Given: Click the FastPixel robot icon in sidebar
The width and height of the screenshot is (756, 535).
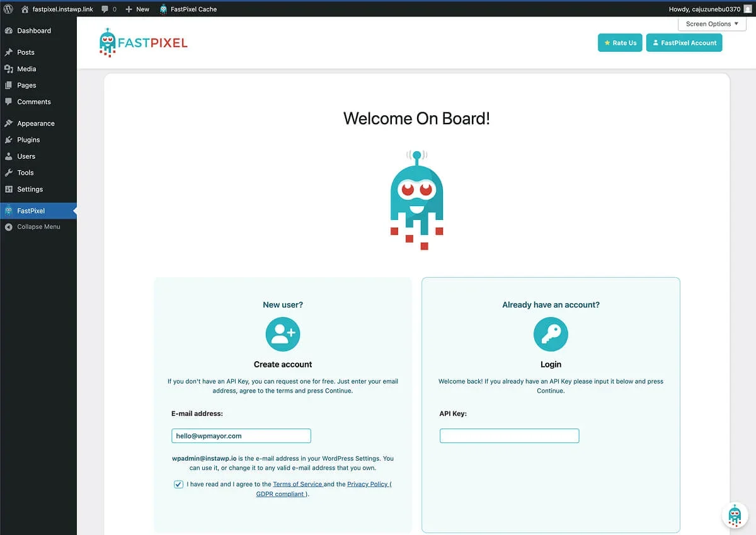Looking at the screenshot, I should pos(8,210).
